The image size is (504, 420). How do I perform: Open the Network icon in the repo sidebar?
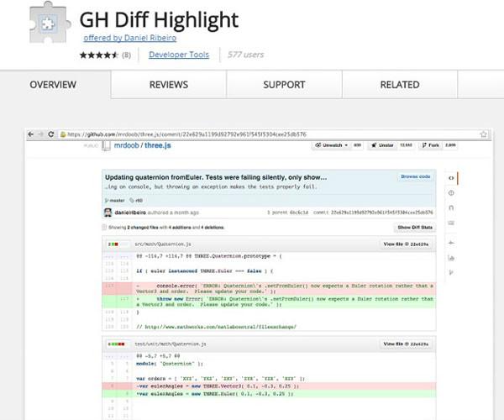pos(451,272)
